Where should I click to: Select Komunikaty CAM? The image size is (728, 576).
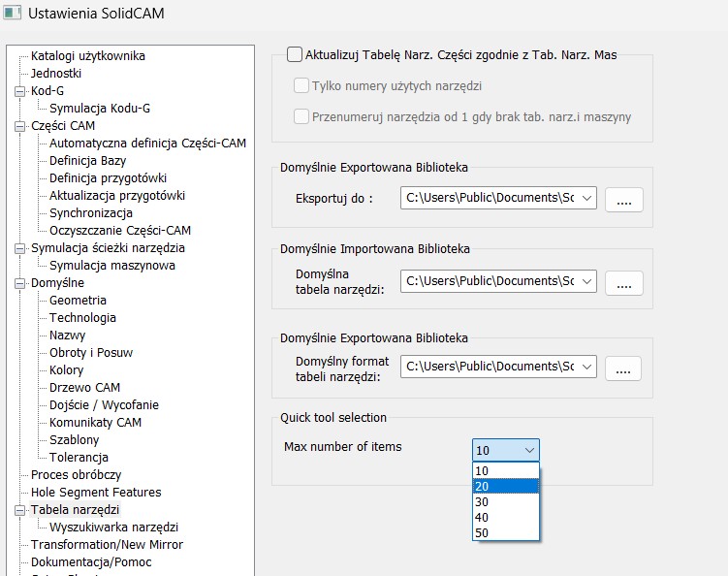point(95,422)
